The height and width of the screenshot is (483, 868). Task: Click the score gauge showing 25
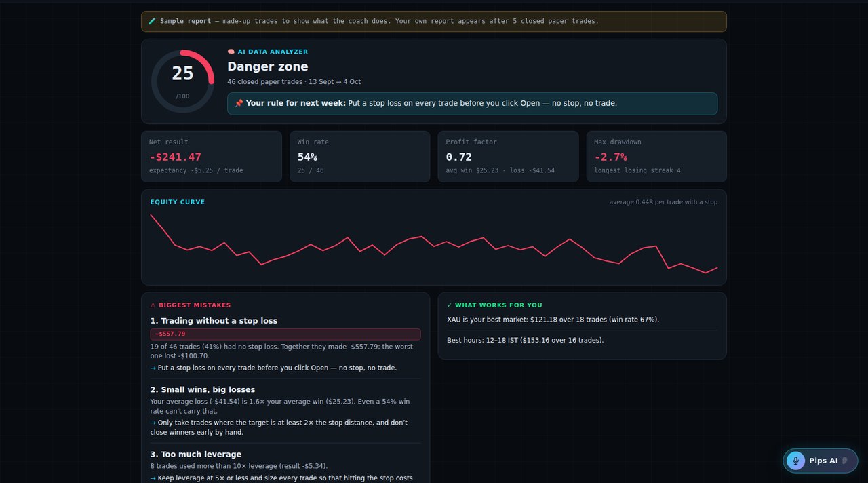point(183,81)
